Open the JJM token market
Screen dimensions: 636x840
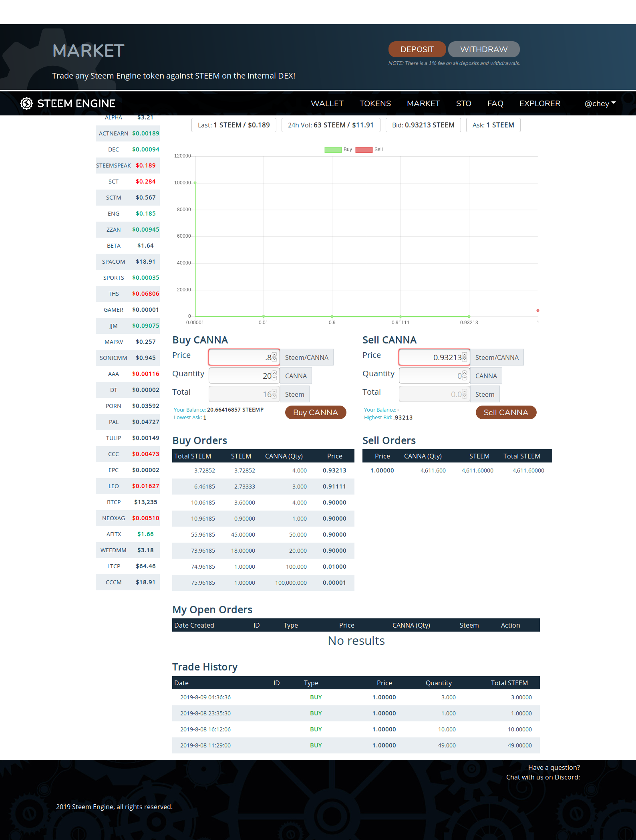point(128,326)
